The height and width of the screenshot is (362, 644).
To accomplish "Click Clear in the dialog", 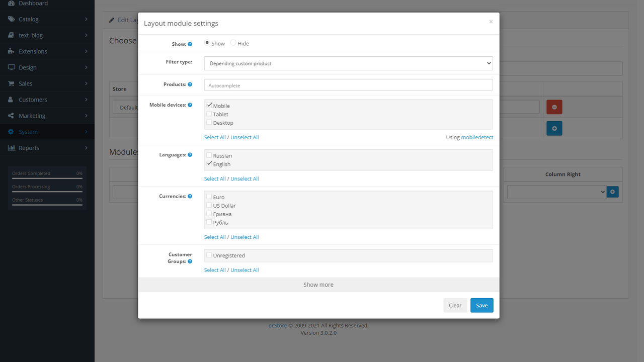I will [455, 305].
